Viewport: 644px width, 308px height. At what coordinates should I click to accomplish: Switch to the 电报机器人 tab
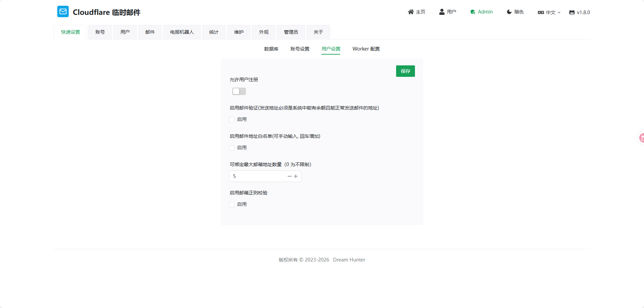[182, 32]
